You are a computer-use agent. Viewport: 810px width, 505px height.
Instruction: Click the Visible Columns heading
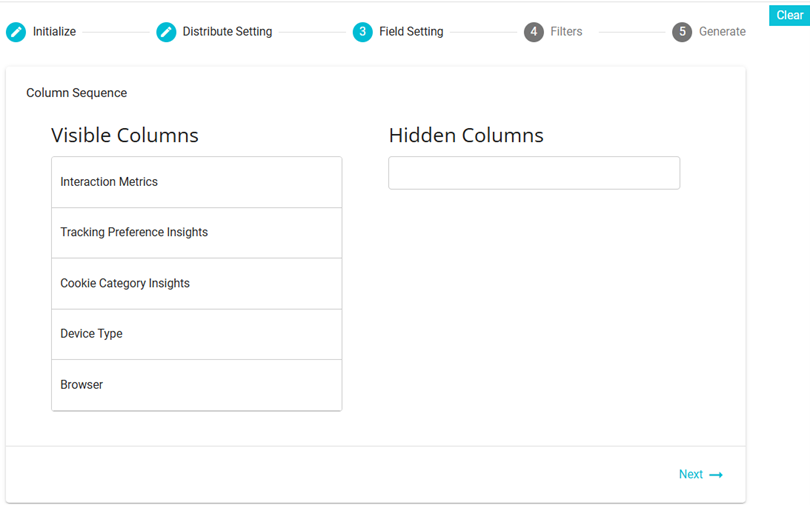(x=125, y=136)
